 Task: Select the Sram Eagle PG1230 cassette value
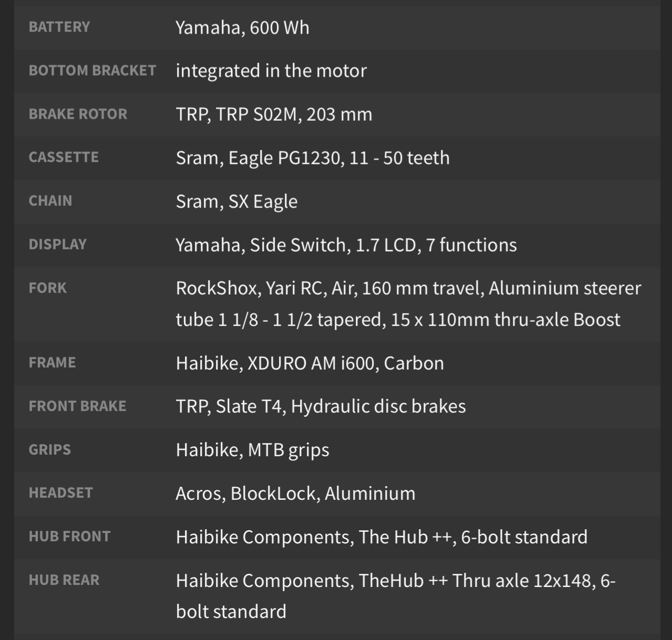click(x=313, y=158)
